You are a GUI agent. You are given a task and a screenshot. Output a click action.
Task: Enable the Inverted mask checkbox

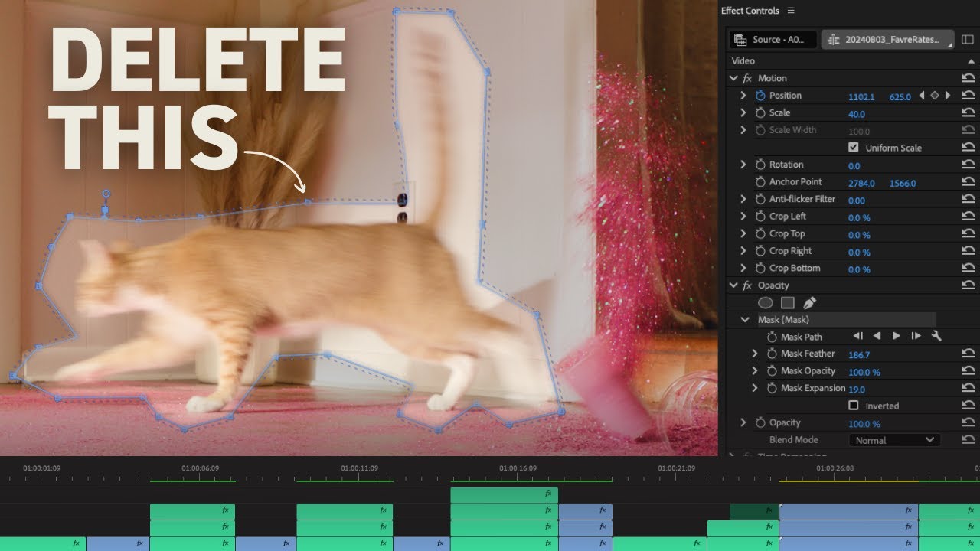point(854,405)
